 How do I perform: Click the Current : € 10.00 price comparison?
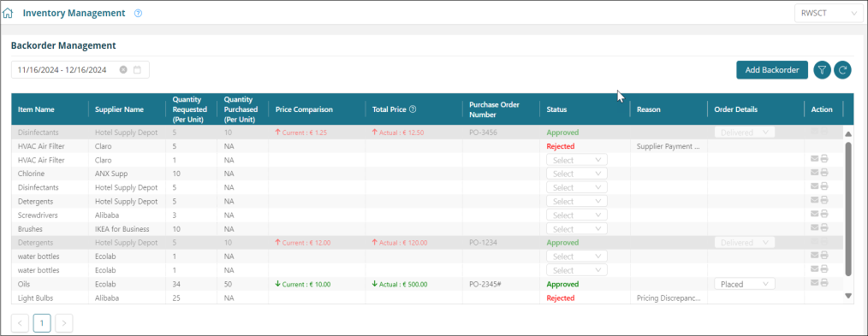303,284
